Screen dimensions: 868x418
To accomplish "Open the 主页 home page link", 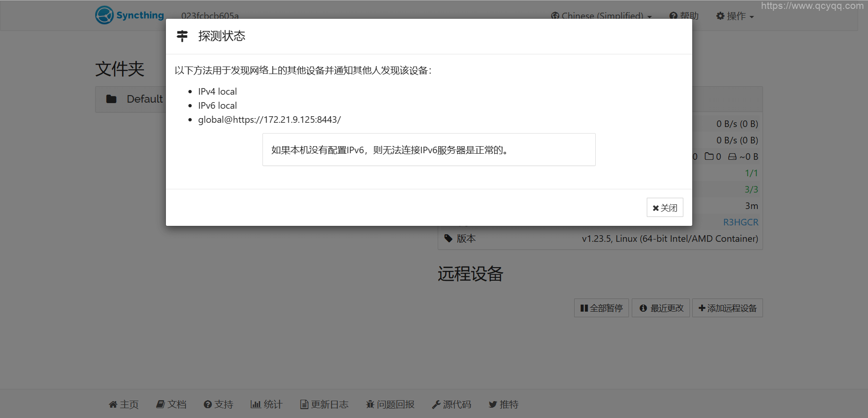I will click(124, 404).
